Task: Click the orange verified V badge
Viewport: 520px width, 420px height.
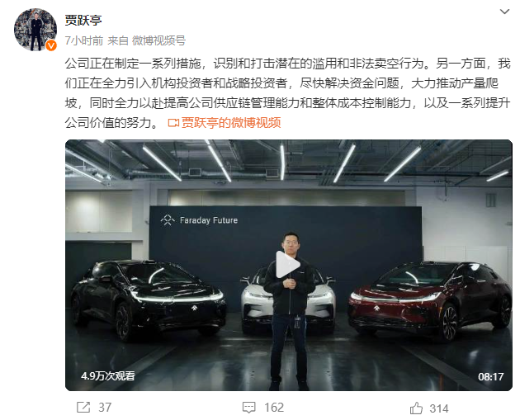Action: (50, 45)
